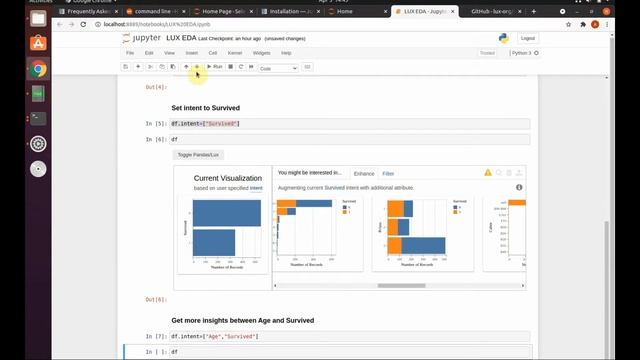Screen dimensions: 640x360
Task: Switch to the command line browser tab
Action: coord(156,11)
